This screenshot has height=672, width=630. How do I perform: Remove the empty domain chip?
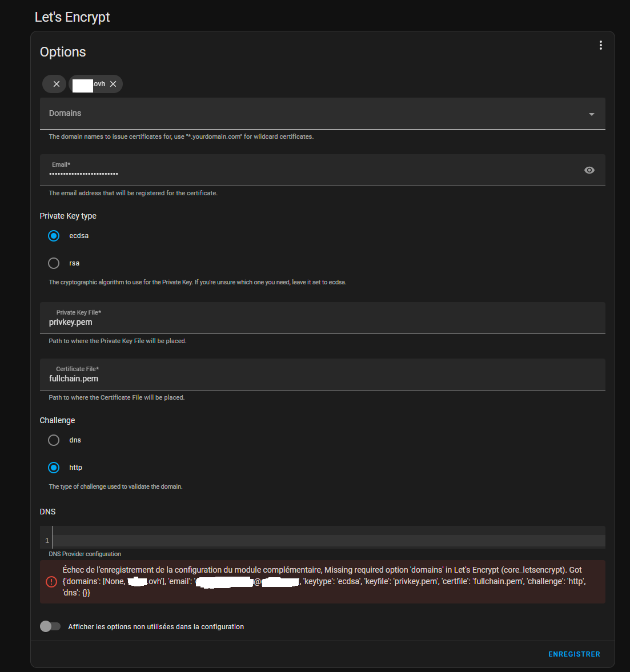pyautogui.click(x=56, y=84)
